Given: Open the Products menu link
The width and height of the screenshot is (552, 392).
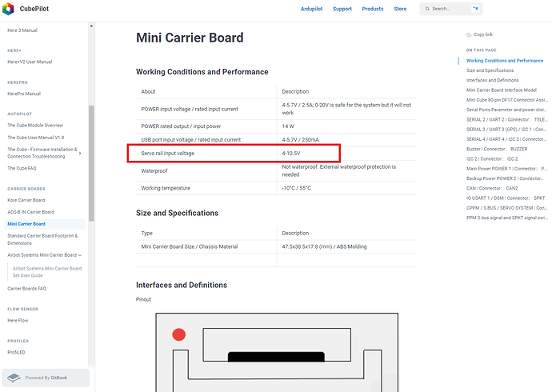Looking at the screenshot, I should [373, 9].
